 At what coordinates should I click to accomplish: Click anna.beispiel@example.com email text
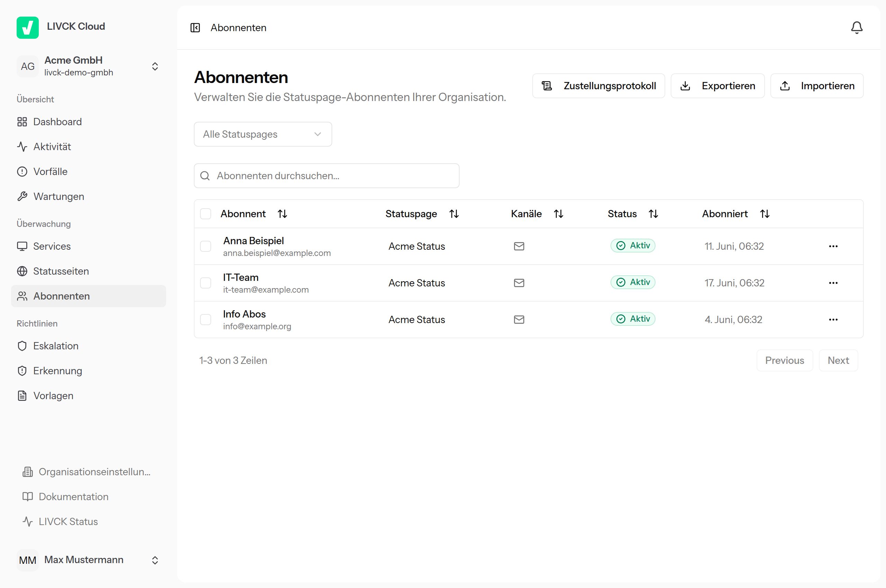[277, 253]
